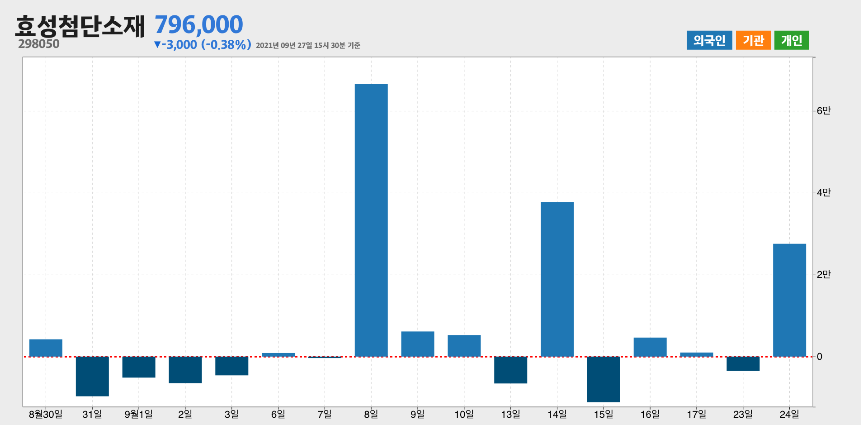The height and width of the screenshot is (425, 868).
Task: Click the negative bar for 15일
Action: click(604, 379)
